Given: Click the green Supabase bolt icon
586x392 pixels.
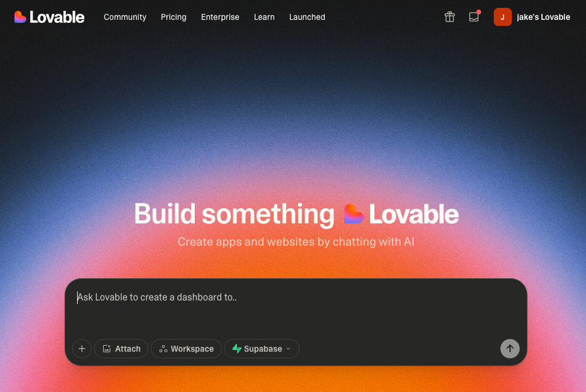Looking at the screenshot, I should click(x=237, y=349).
